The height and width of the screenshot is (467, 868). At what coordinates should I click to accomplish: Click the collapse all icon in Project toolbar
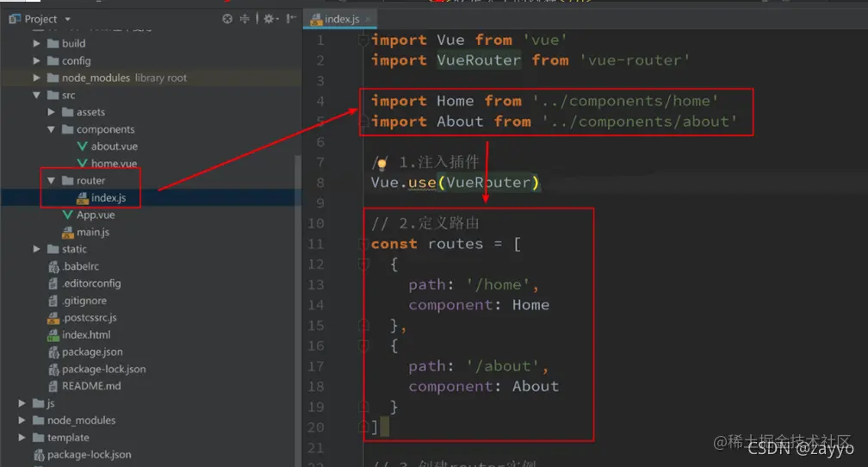tap(245, 19)
